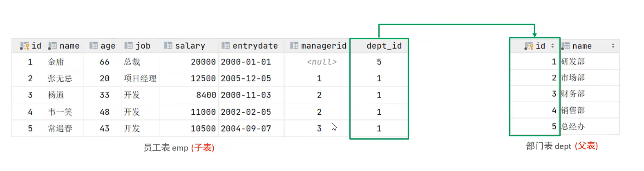Click the primary key icon in dept id header
The image size is (644, 171).
coord(529,46)
